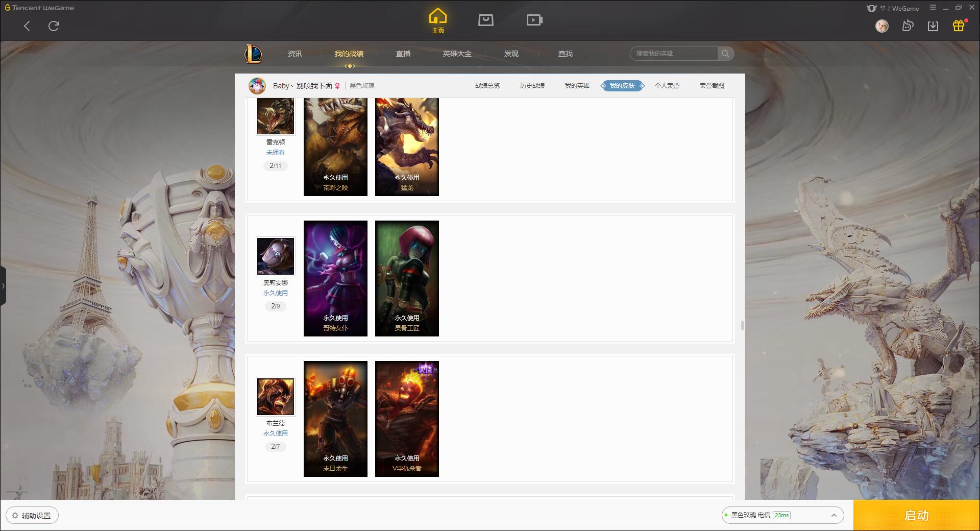This screenshot has width=980, height=531.
Task: Open the hamburger main menu icon
Action: pyautogui.click(x=933, y=8)
